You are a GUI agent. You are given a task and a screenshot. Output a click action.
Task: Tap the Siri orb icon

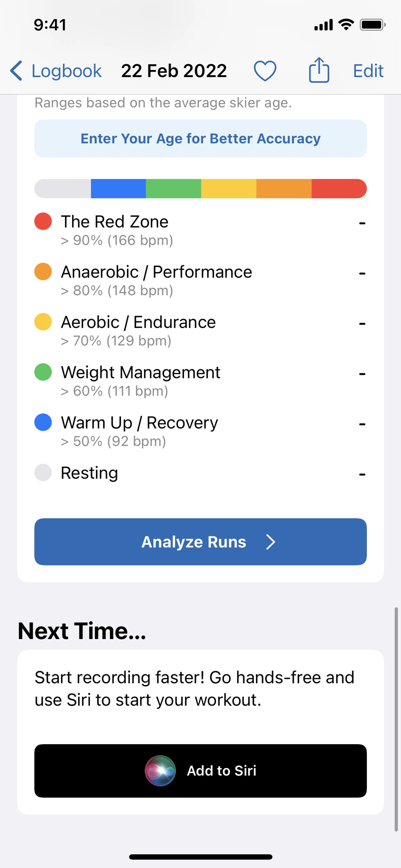pyautogui.click(x=160, y=771)
